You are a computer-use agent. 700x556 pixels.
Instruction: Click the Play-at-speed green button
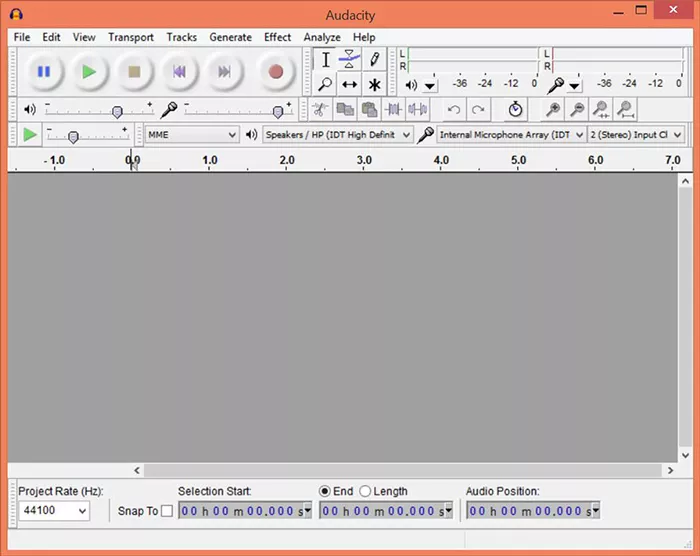30,134
